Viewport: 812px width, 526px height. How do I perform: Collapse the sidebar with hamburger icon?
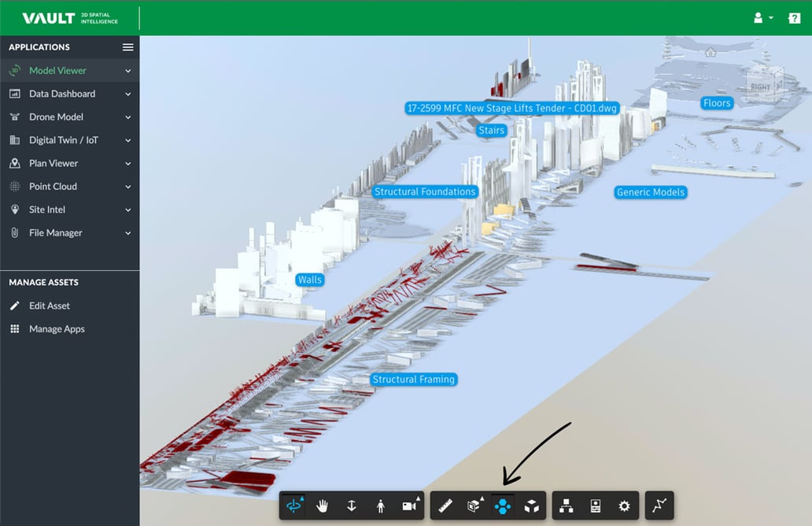[127, 47]
